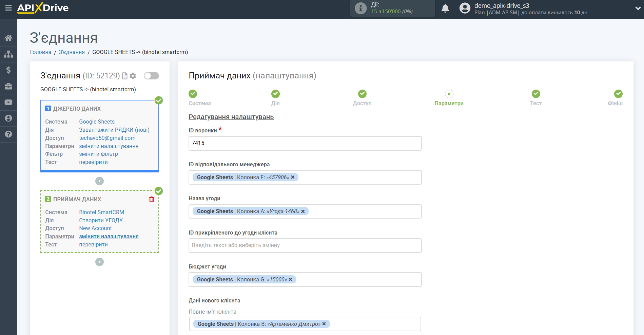This screenshot has height=335, width=644.
Task: Click the account avatar icon
Action: 465,8
